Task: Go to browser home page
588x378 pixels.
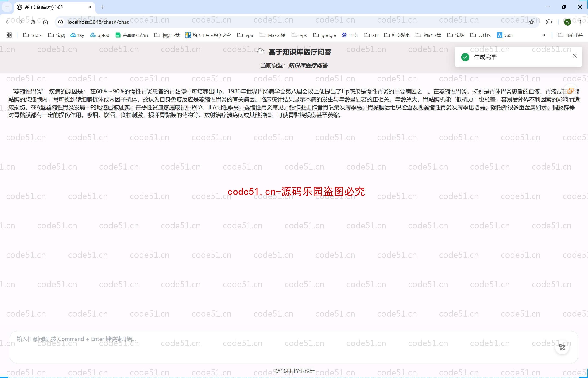Action: (x=45, y=22)
